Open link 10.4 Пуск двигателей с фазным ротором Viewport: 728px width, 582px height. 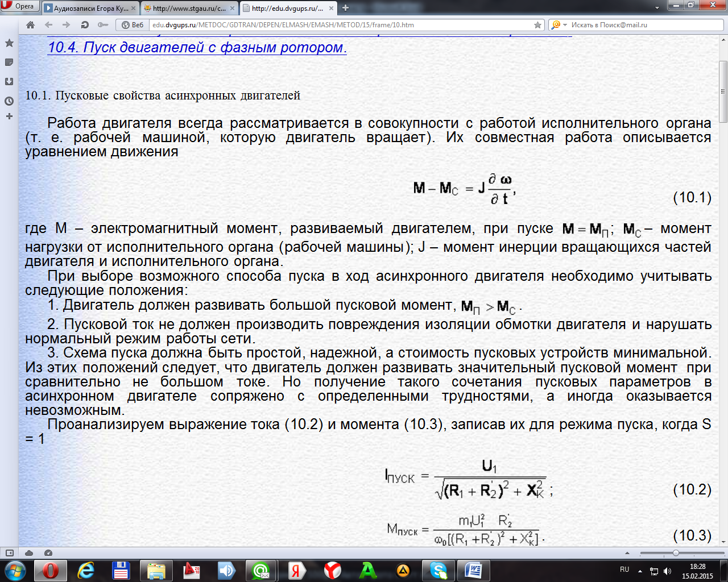tap(197, 47)
